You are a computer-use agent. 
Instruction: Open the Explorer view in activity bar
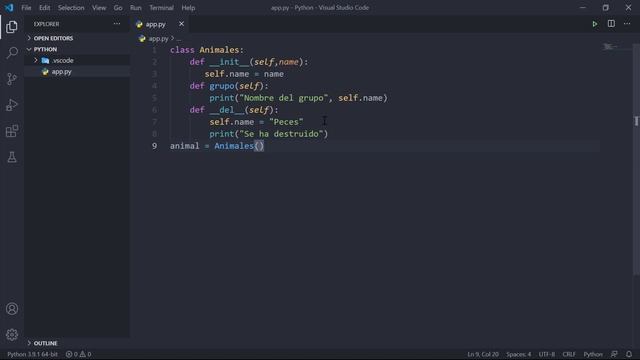pos(12,27)
